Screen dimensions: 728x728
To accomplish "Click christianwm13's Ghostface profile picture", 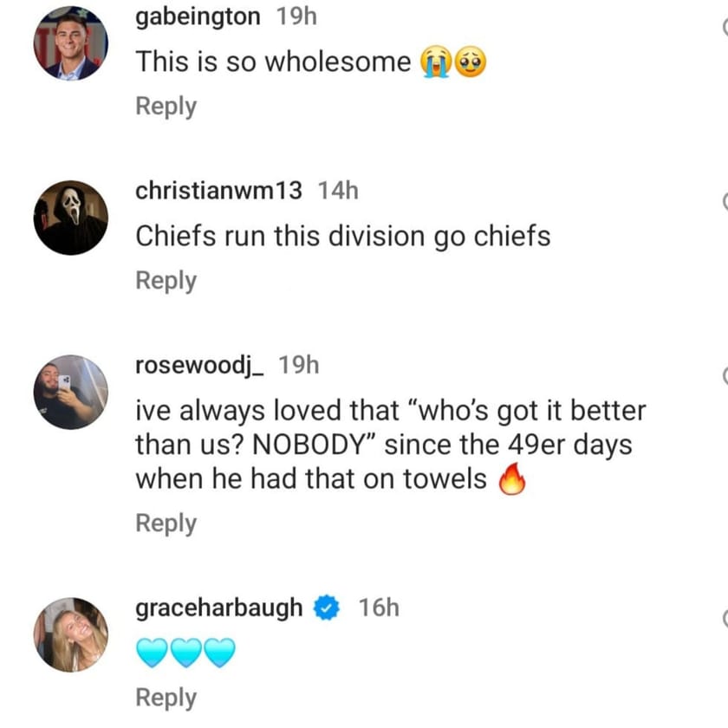I will 70,217.
